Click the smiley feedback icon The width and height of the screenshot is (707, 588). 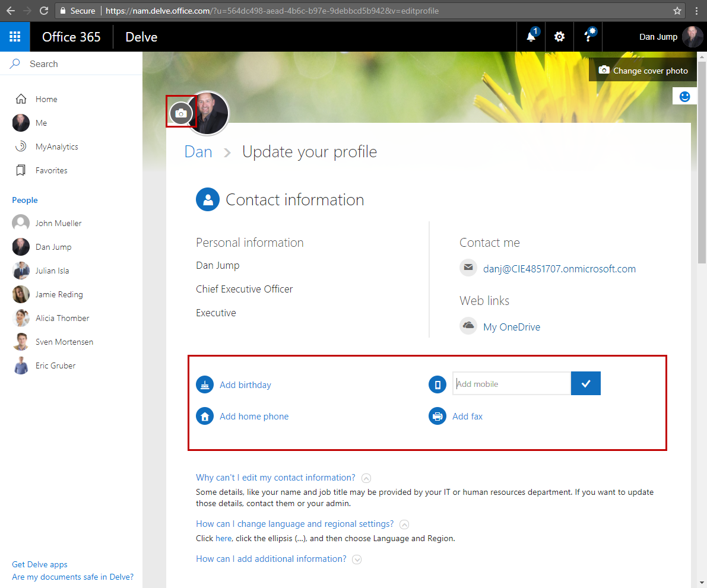pos(684,96)
